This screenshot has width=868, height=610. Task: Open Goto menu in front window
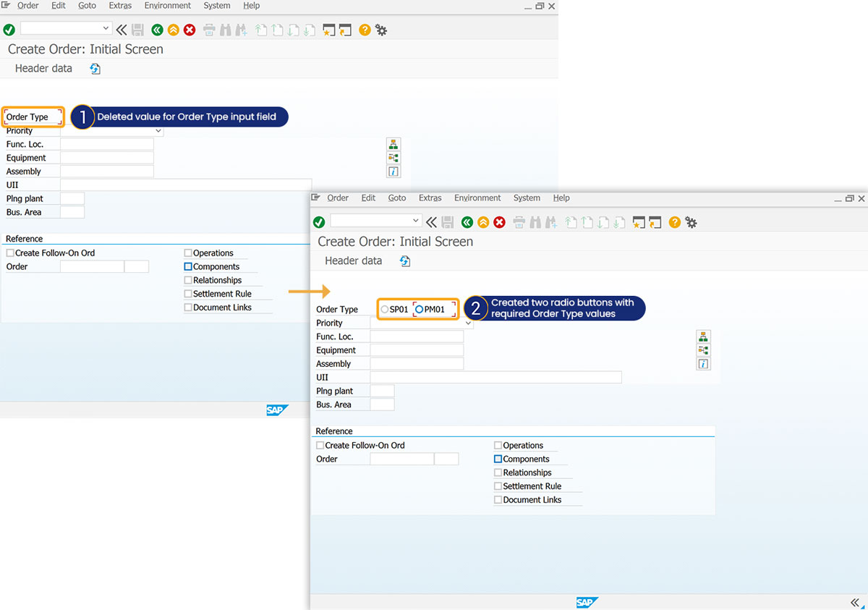point(397,198)
